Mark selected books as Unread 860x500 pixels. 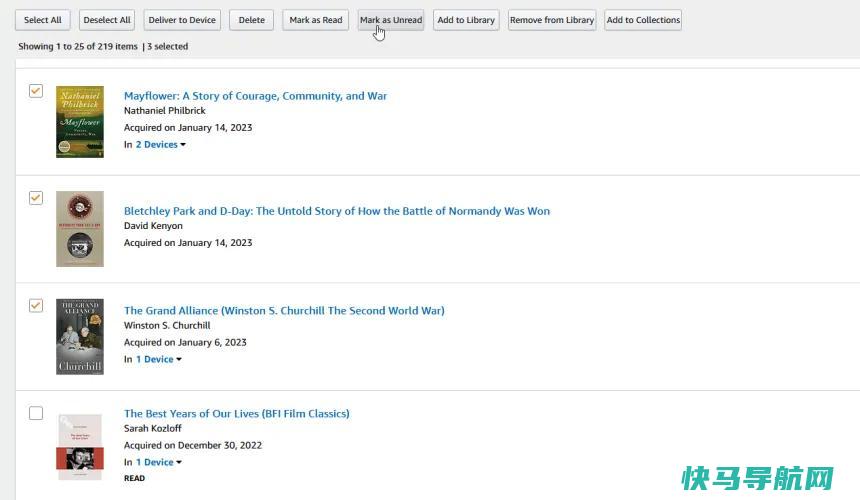391,20
